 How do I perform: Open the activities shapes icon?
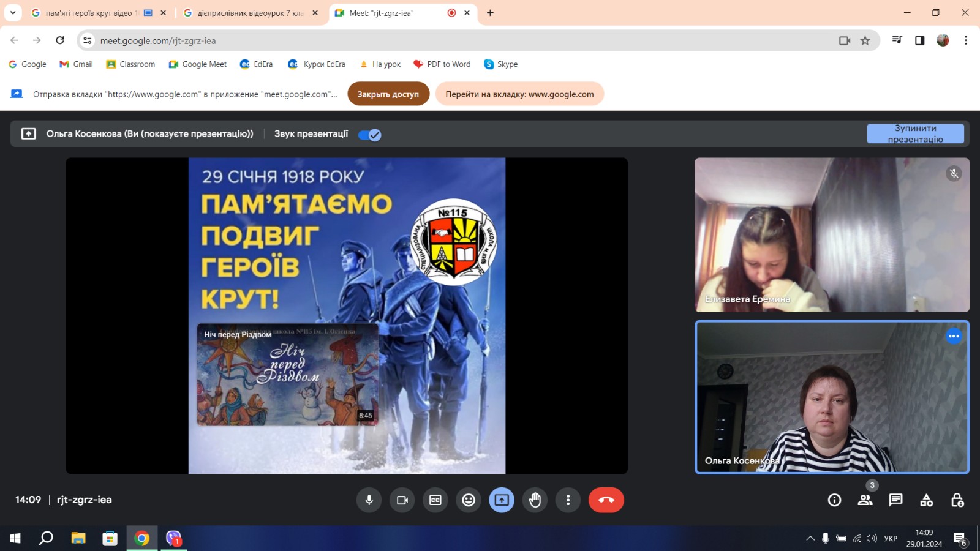click(926, 500)
